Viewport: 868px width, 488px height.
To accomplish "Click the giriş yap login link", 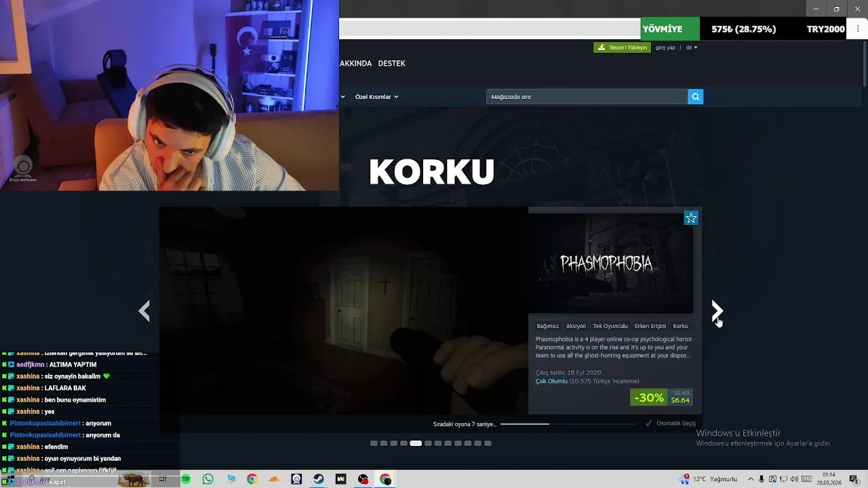I will pyautogui.click(x=665, y=47).
